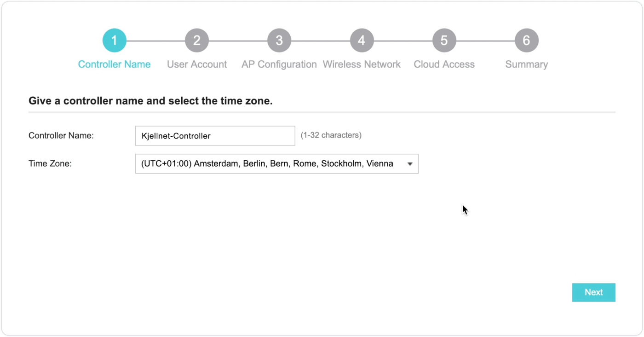This screenshot has width=644, height=337.
Task: Click the "Time Zone:" field label
Action: pos(50,163)
